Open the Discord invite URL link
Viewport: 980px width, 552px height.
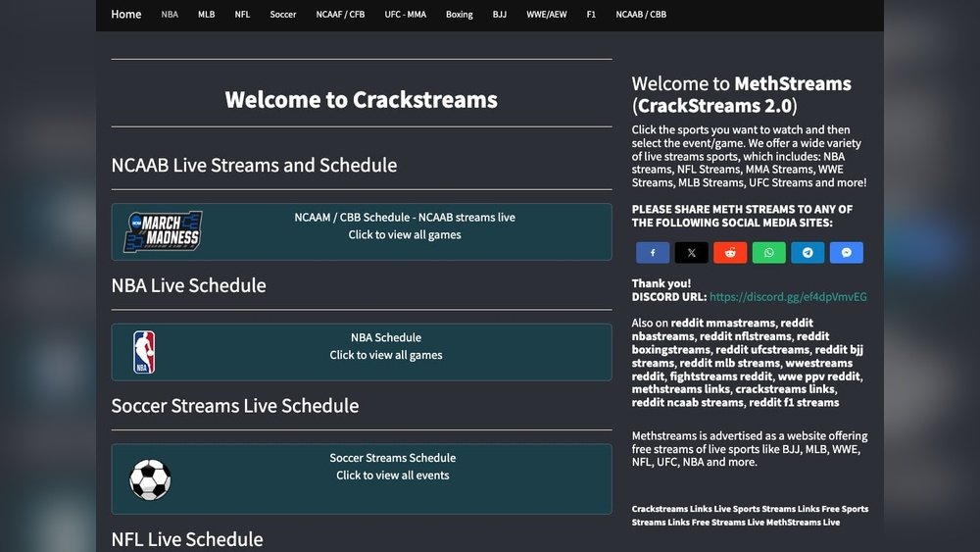[788, 297]
